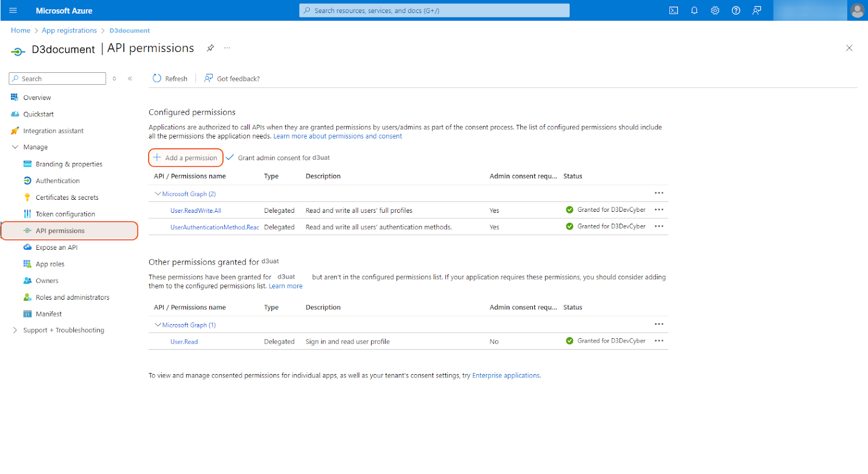The width and height of the screenshot is (868, 474).
Task: Expand Support + Troubleshooting section
Action: coord(15,330)
